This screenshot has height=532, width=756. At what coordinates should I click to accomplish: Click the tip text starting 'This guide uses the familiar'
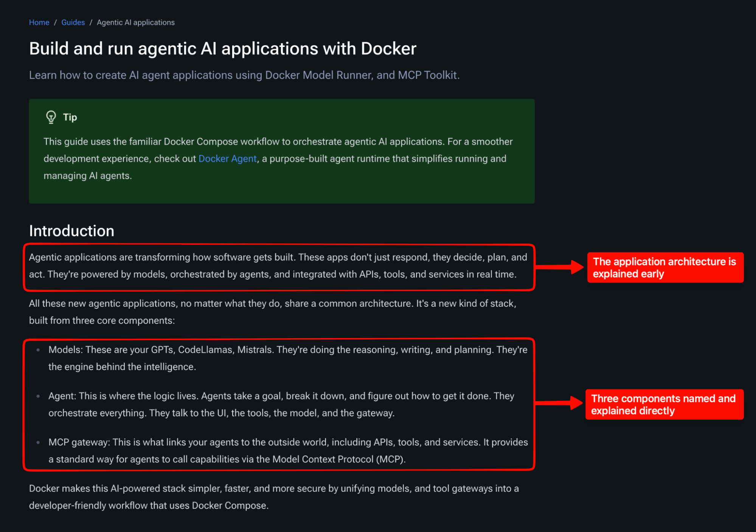278,158
